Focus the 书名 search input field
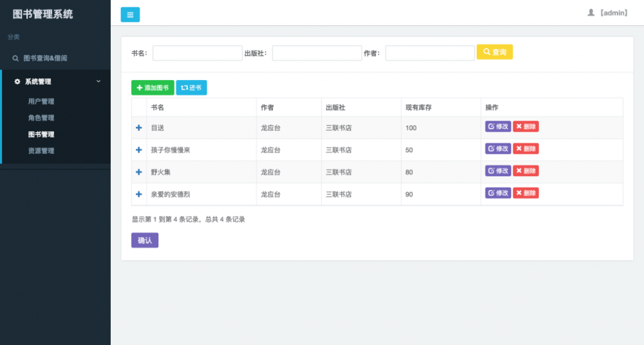Image resolution: width=644 pixels, height=345 pixels. [x=198, y=53]
